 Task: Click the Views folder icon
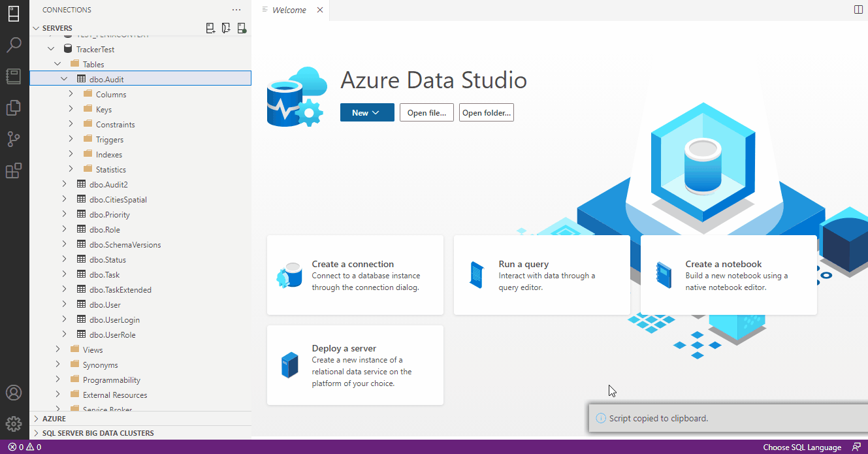pos(74,349)
